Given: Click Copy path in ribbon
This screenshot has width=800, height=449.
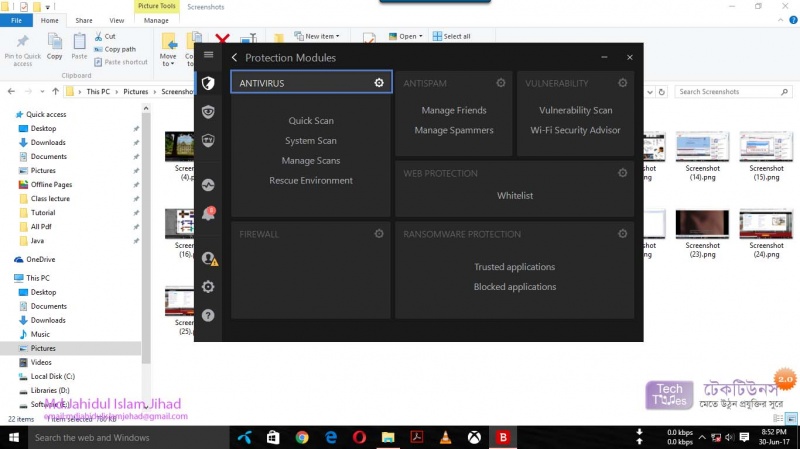Looking at the screenshot, I should point(115,49).
